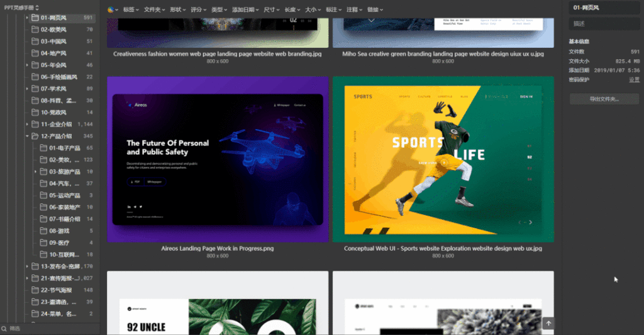The width and height of the screenshot is (644, 335).
Task: Open the 注释 filter menu
Action: [x=353, y=9]
